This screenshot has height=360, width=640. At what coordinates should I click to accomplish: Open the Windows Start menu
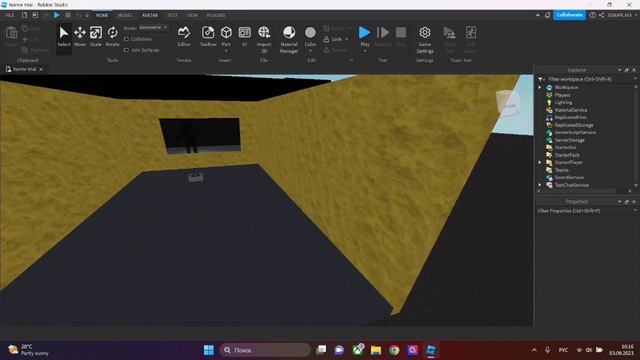209,350
